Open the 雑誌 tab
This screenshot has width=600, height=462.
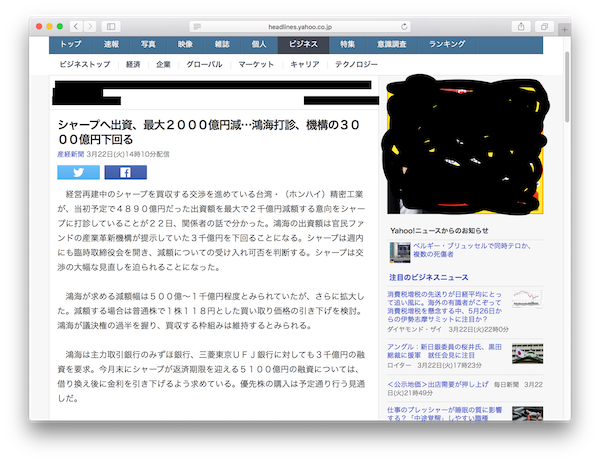coord(222,44)
